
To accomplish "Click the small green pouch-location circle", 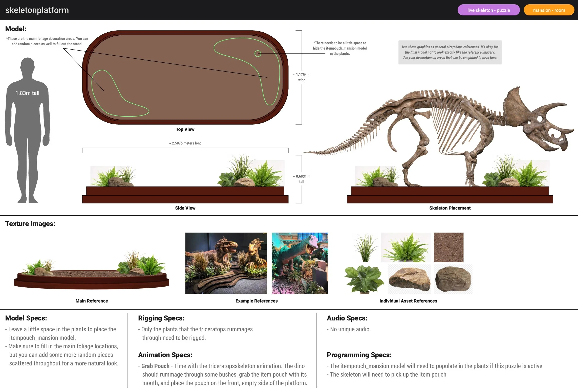I will pyautogui.click(x=258, y=53).
